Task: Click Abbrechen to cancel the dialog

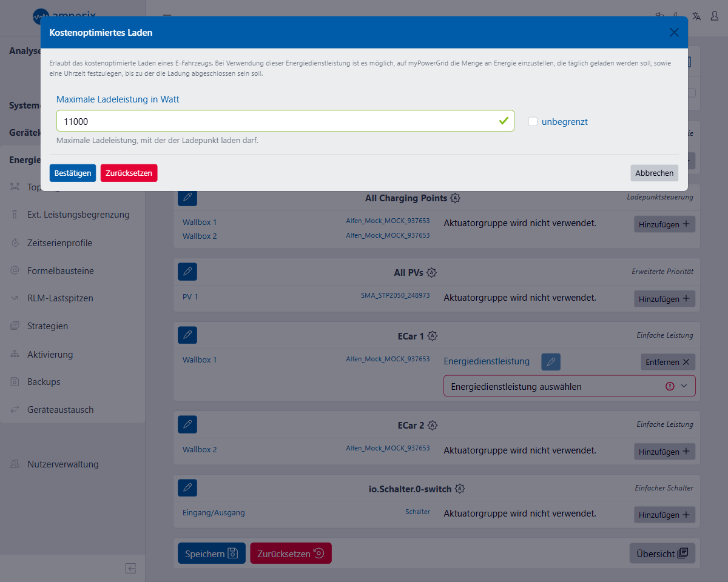Action: coord(654,173)
